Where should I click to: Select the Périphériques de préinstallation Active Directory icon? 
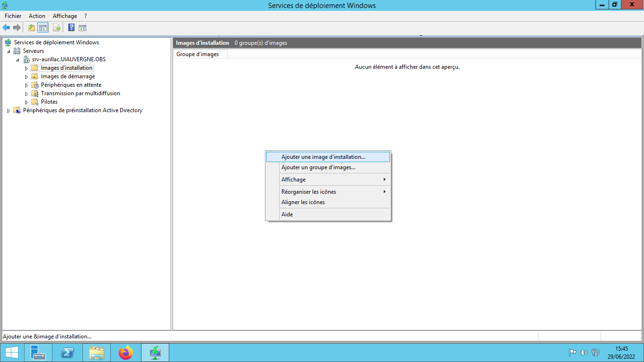pos(17,110)
